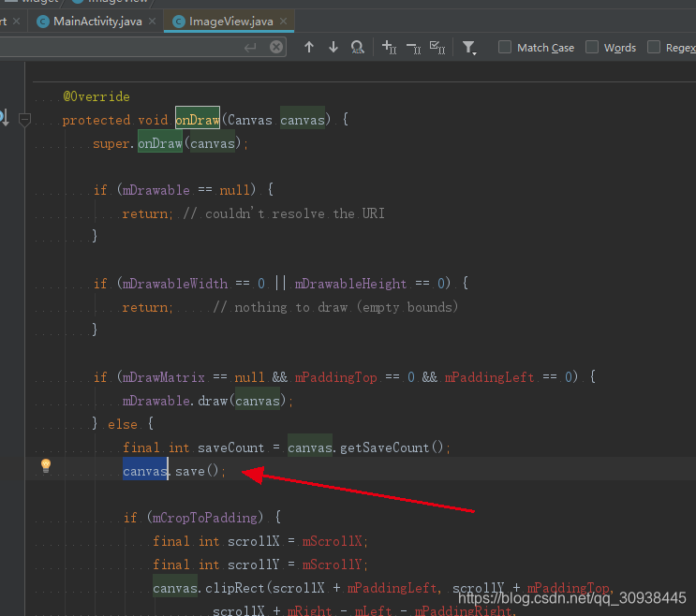Enable the Match Case checkbox
The height and width of the screenshot is (616, 696).
click(505, 47)
